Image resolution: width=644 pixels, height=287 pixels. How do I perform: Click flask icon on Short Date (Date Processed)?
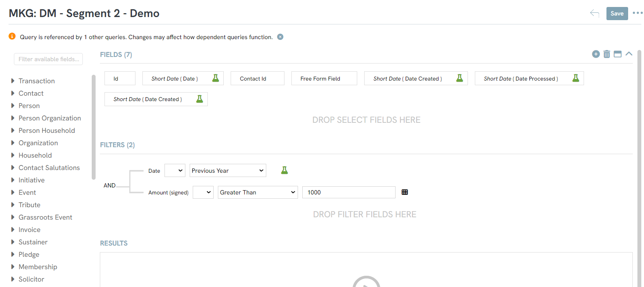[576, 78]
